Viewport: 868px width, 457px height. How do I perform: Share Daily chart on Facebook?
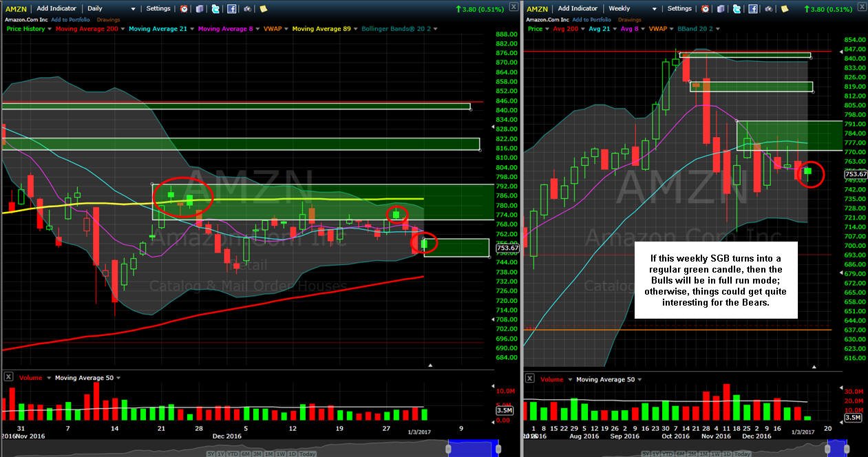pyautogui.click(x=232, y=9)
